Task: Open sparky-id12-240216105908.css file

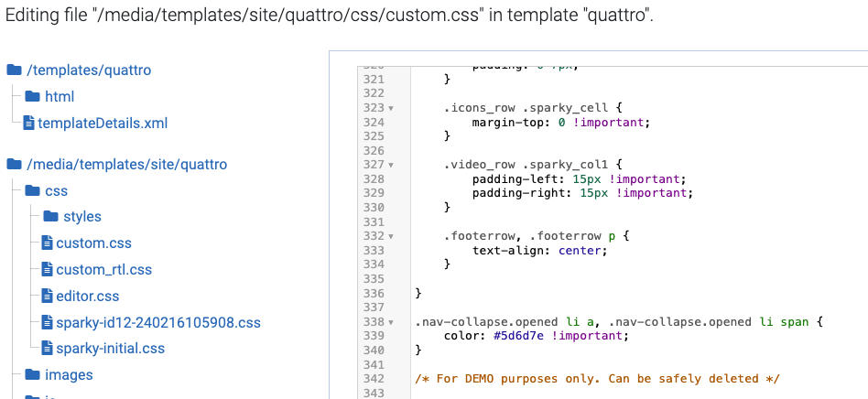Action: coord(157,322)
